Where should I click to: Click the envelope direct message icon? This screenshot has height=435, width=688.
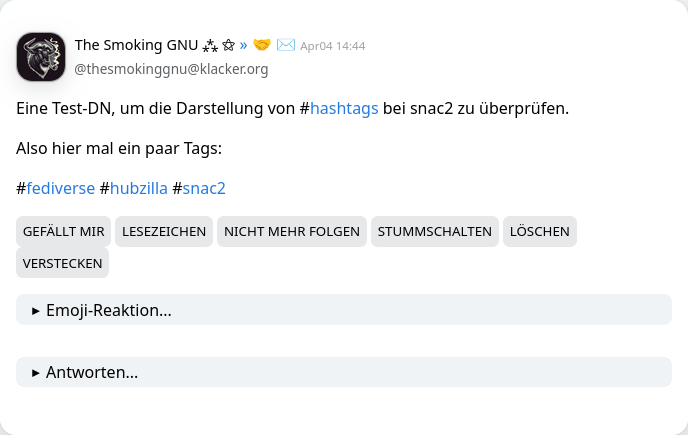pos(286,45)
